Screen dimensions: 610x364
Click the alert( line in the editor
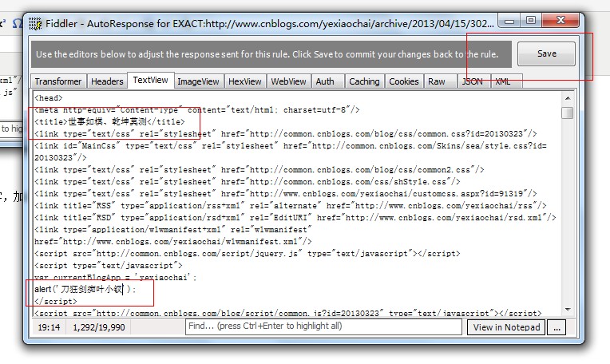pos(85,289)
